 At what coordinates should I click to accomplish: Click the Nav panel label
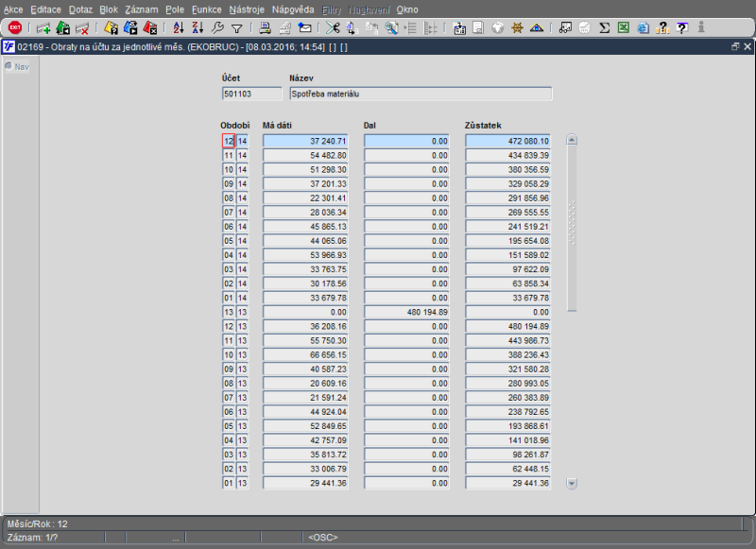click(x=21, y=66)
